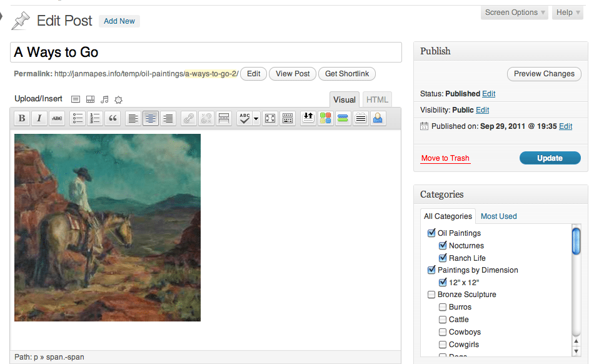Click the insert link icon

(x=189, y=118)
